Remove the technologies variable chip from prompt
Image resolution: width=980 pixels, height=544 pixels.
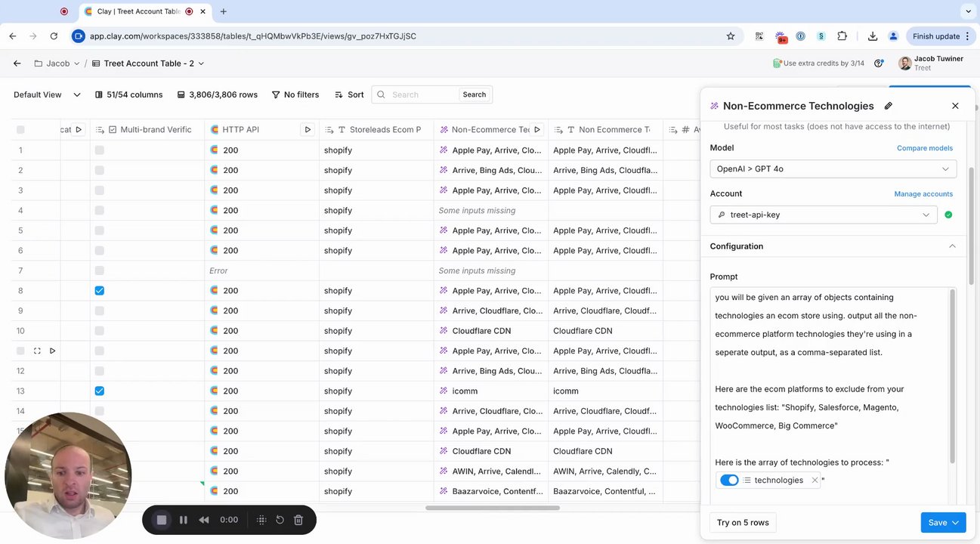tap(815, 481)
